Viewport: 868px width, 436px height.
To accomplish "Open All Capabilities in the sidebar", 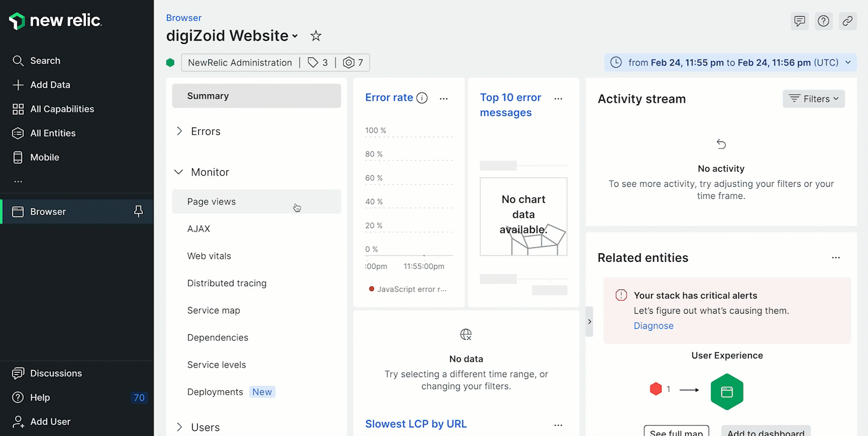I will point(62,109).
